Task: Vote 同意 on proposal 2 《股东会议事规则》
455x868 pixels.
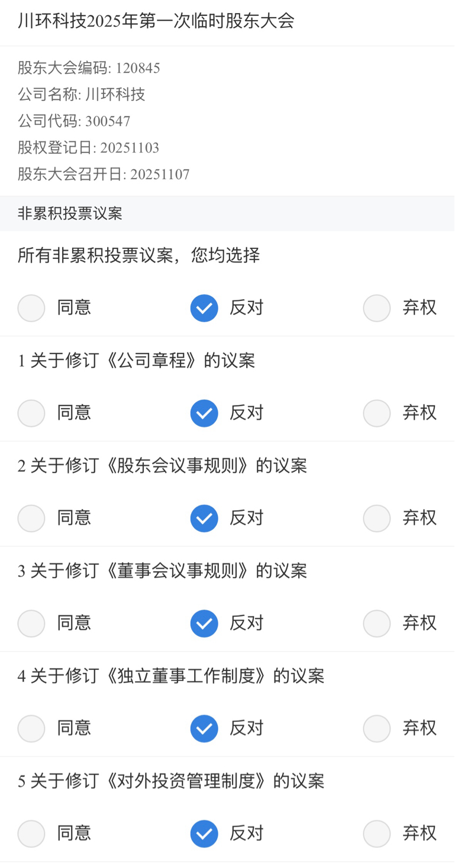Action: (31, 518)
